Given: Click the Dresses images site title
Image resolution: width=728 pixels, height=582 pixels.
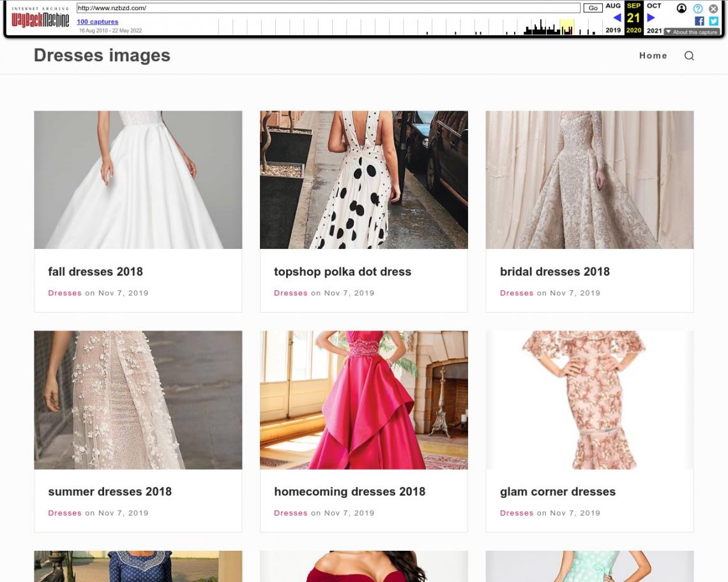Looking at the screenshot, I should [x=102, y=56].
